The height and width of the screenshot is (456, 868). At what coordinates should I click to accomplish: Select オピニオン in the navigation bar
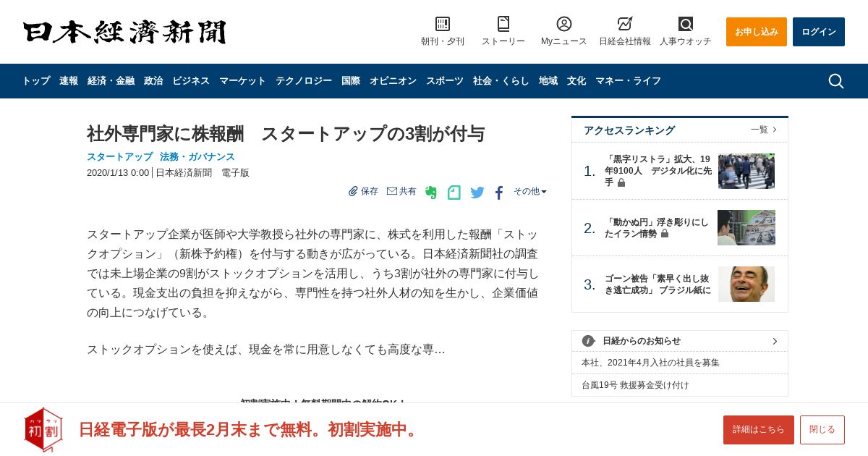[x=393, y=81]
